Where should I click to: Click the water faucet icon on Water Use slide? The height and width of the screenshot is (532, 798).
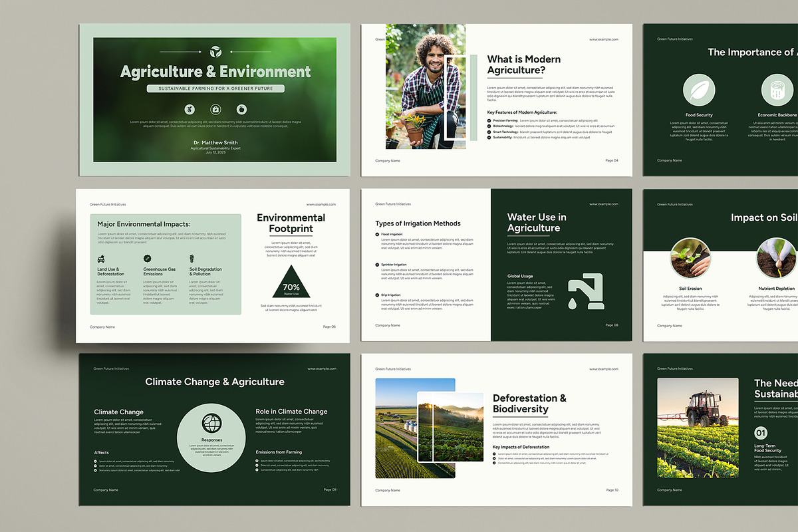[x=586, y=291]
